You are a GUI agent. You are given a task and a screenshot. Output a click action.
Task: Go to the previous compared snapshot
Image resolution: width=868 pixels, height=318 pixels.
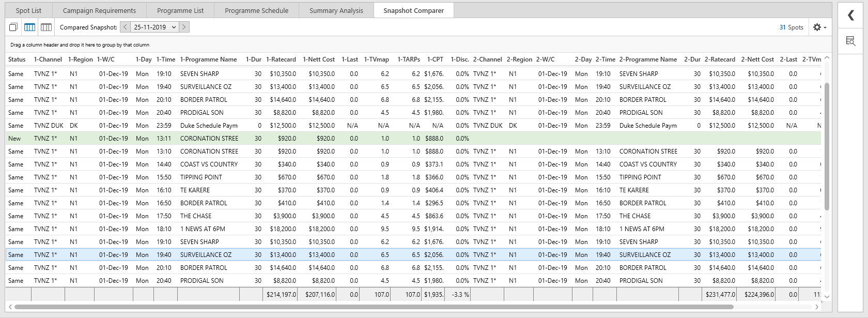[x=125, y=27]
